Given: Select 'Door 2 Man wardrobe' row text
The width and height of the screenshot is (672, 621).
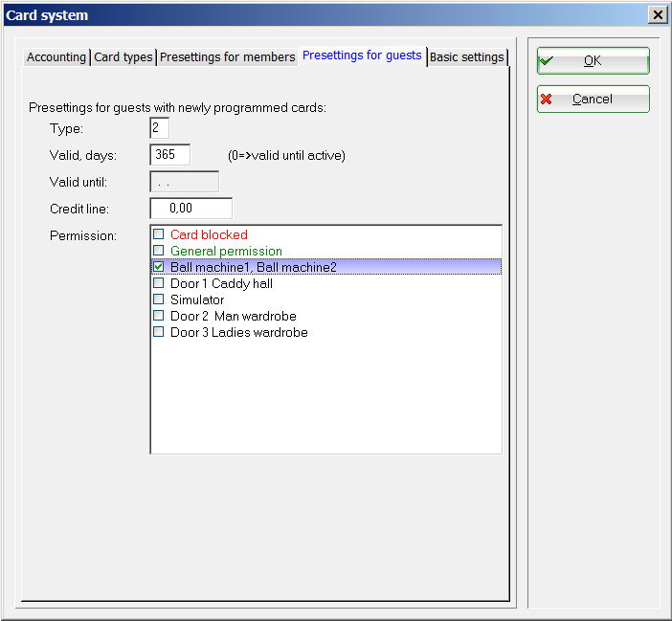Looking at the screenshot, I should click(234, 316).
